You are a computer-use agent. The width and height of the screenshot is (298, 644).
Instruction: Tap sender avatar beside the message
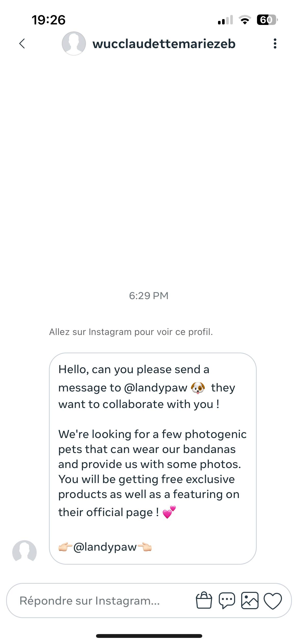[x=24, y=552]
